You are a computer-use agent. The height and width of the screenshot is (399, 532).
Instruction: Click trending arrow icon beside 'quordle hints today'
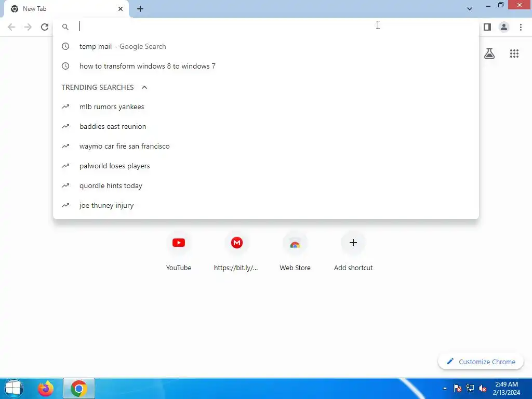(65, 185)
